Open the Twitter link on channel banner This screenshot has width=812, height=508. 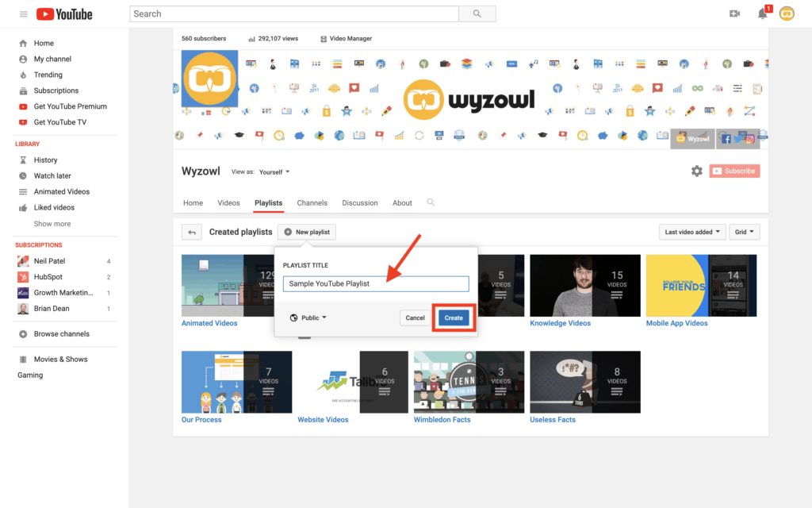pos(738,139)
